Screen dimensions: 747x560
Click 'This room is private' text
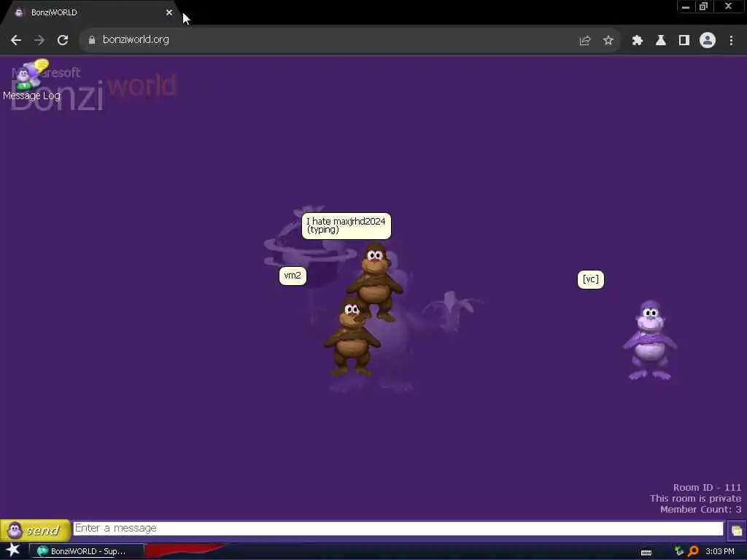point(695,499)
